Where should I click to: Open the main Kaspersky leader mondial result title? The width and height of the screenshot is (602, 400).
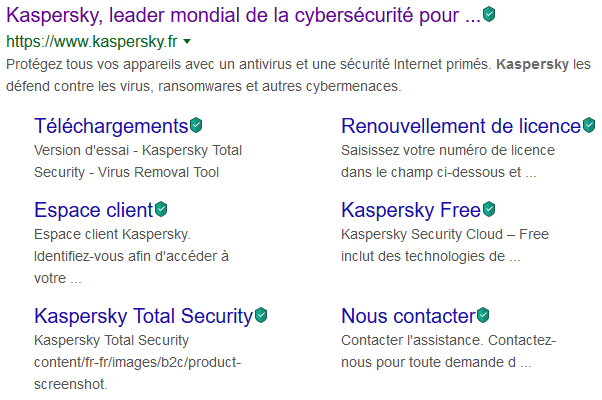(x=243, y=16)
